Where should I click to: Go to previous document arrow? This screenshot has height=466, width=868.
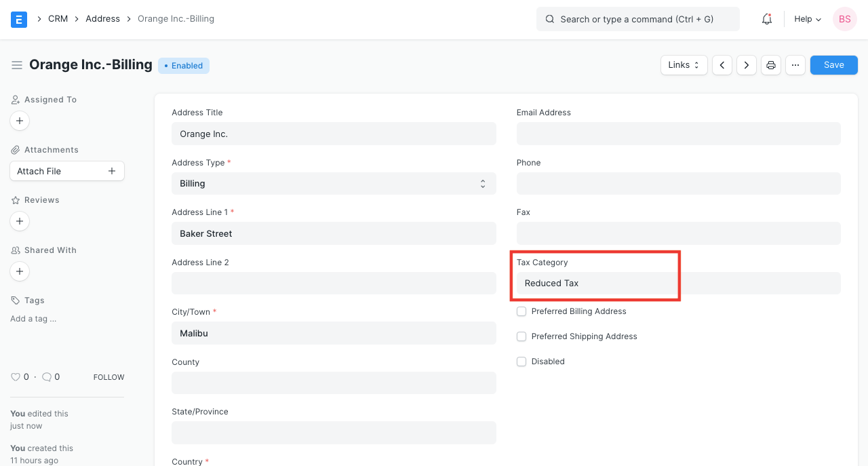coord(722,65)
